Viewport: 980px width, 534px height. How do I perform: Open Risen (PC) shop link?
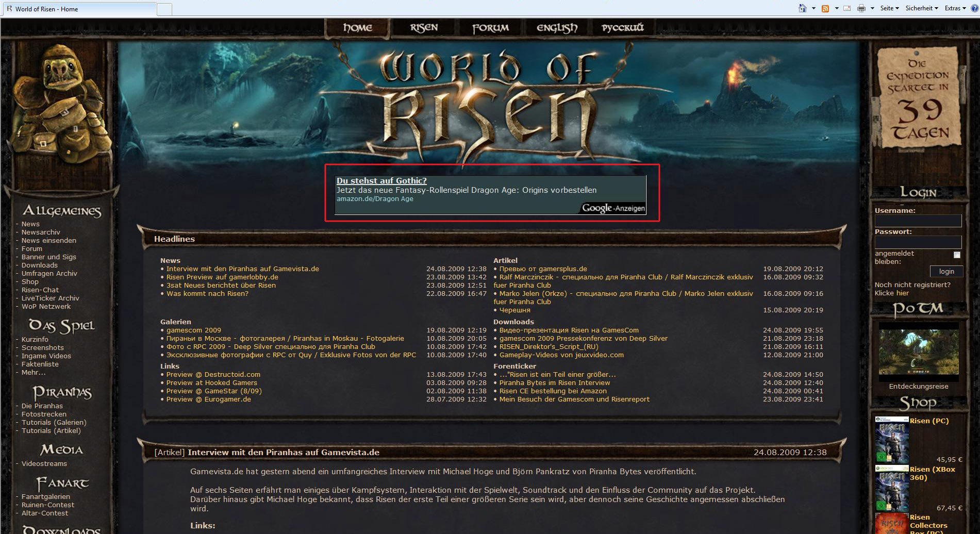929,421
